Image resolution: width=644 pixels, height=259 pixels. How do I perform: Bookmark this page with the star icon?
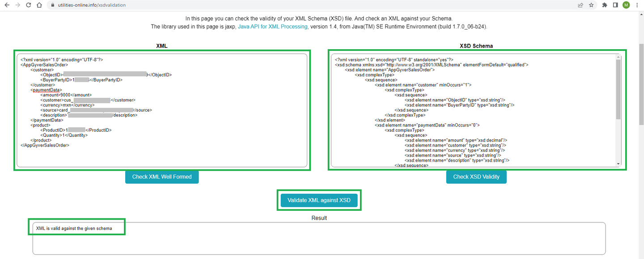click(x=591, y=5)
